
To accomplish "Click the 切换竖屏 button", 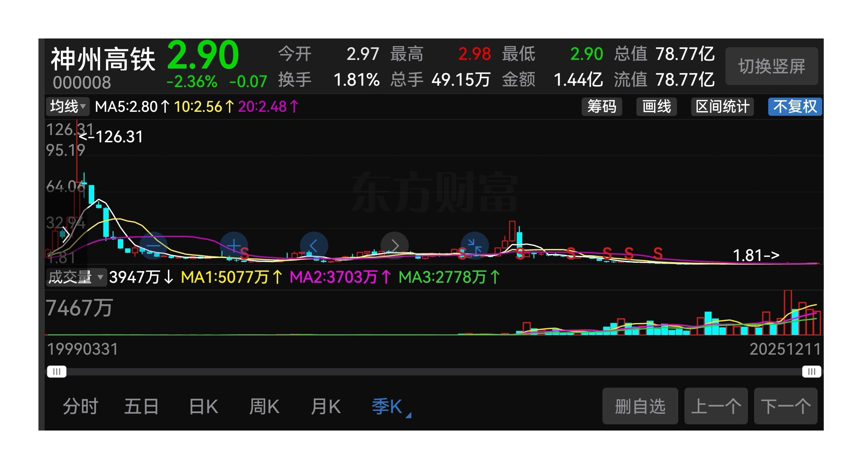I will click(x=772, y=66).
